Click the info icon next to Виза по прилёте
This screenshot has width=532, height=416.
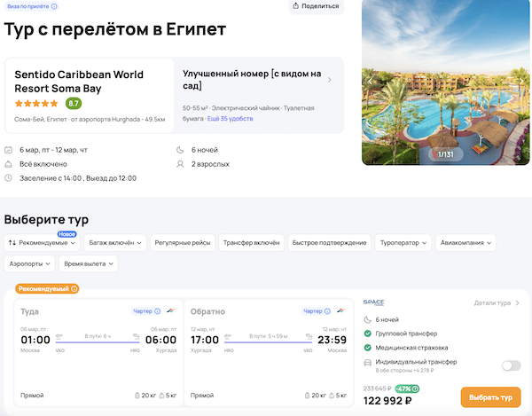point(55,6)
